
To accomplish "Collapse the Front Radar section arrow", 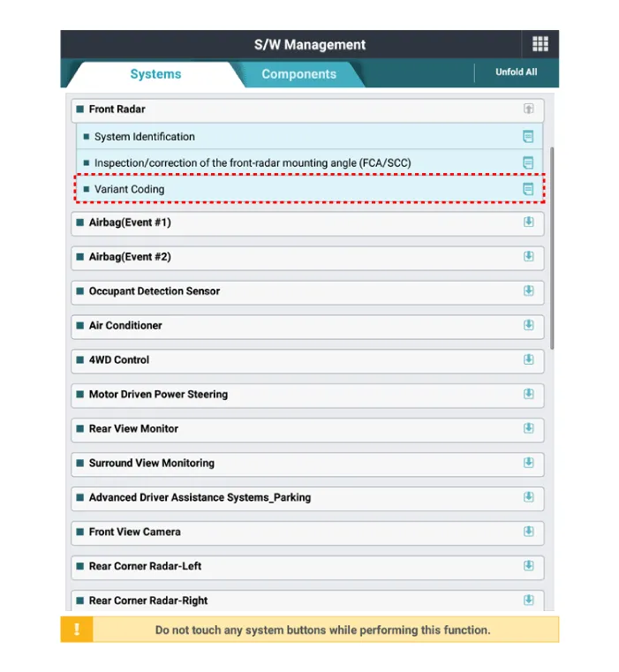I will point(528,109).
